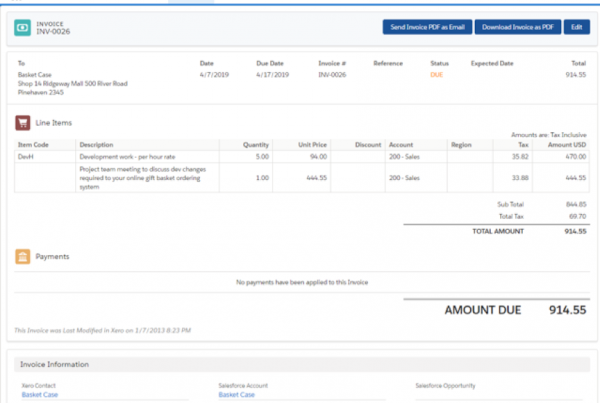This screenshot has width=600, height=403.
Task: Click the teal invoice icon in header
Action: pyautogui.click(x=22, y=29)
